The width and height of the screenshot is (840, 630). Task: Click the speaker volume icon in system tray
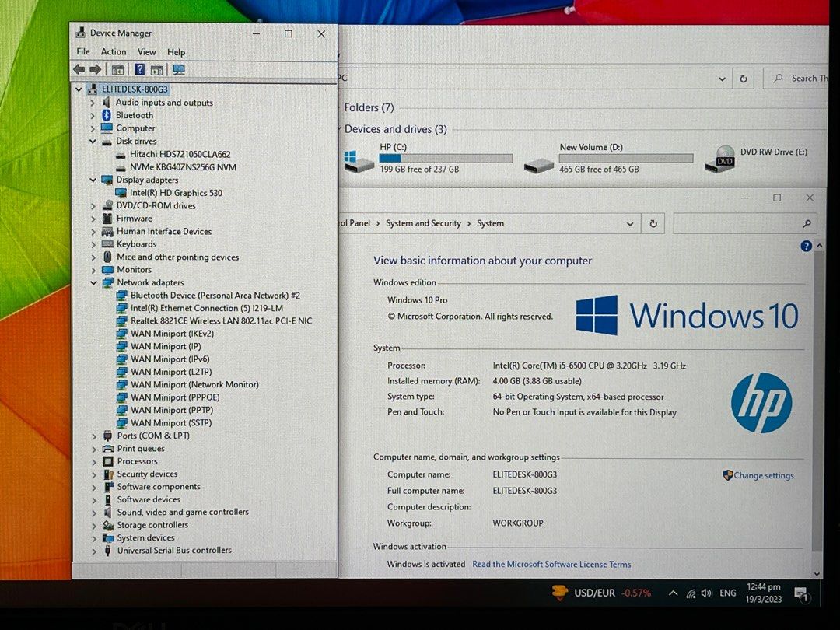[x=706, y=593]
